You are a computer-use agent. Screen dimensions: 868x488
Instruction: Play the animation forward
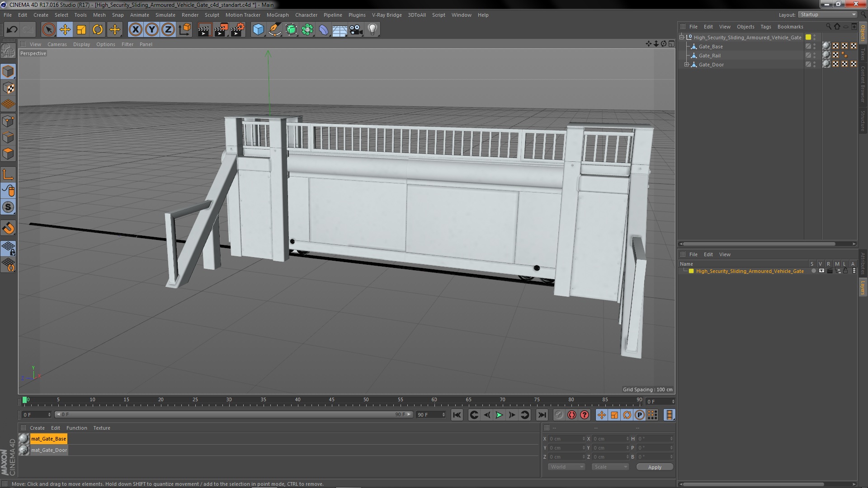[x=499, y=415]
